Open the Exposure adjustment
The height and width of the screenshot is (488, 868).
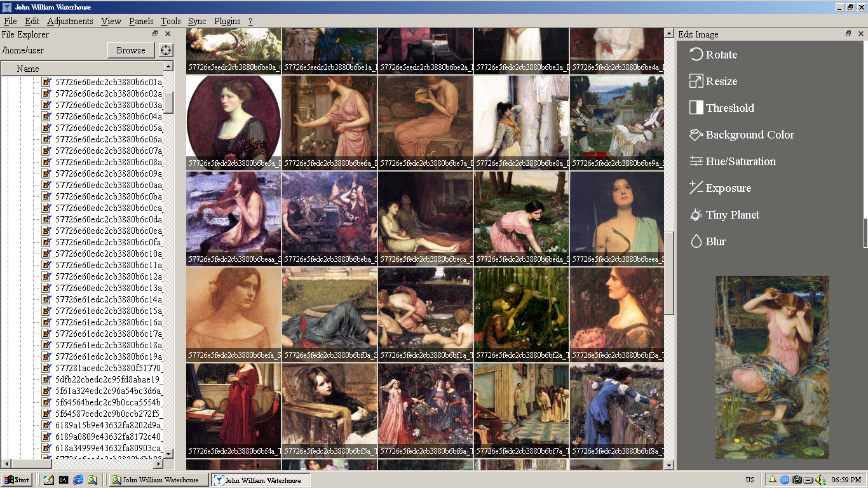coord(721,188)
